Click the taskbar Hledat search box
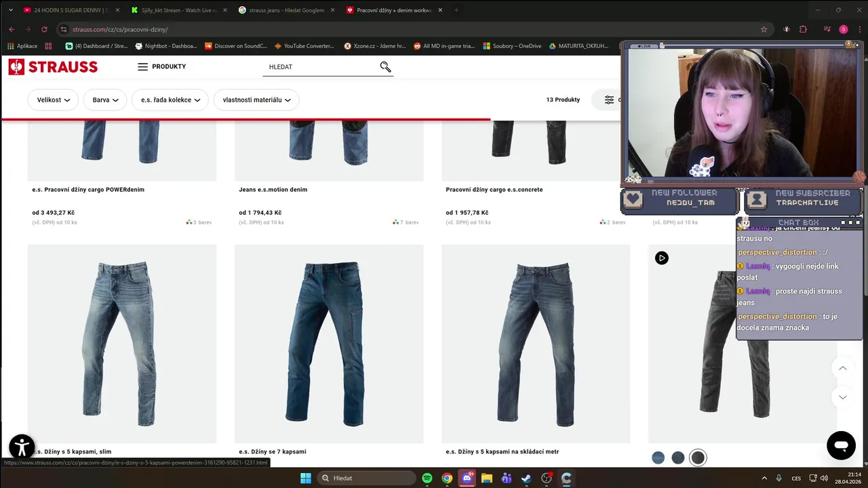Screen dimensions: 868x488 366,478
